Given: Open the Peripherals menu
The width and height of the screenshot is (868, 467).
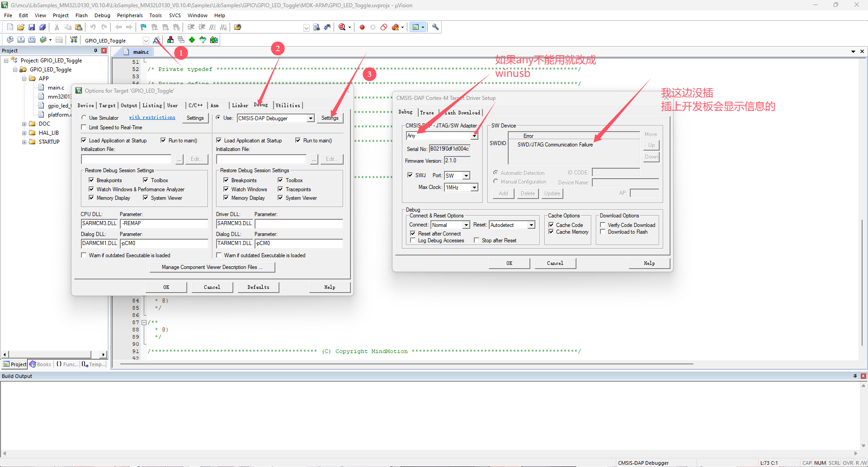Looking at the screenshot, I should pos(130,15).
